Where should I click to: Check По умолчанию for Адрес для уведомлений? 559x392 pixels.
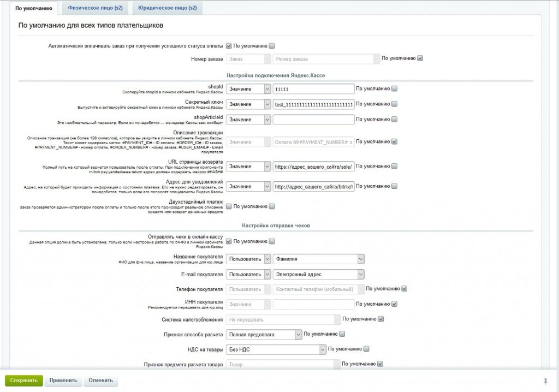(x=394, y=186)
